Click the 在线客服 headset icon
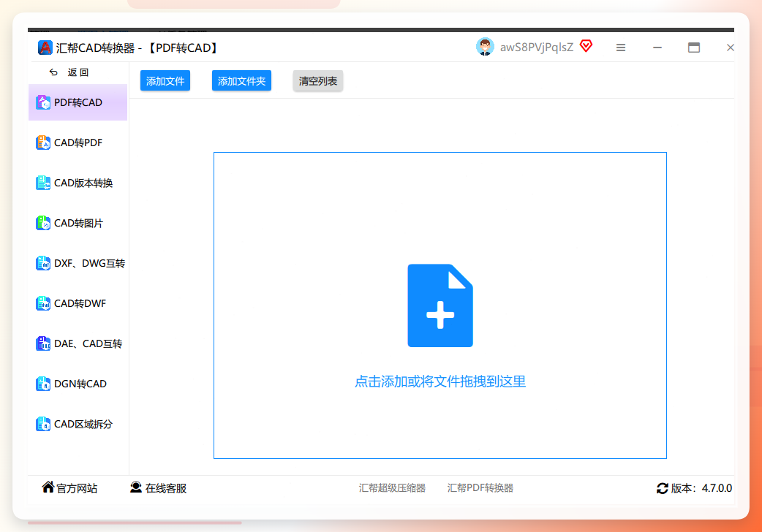762x532 pixels. (x=135, y=487)
